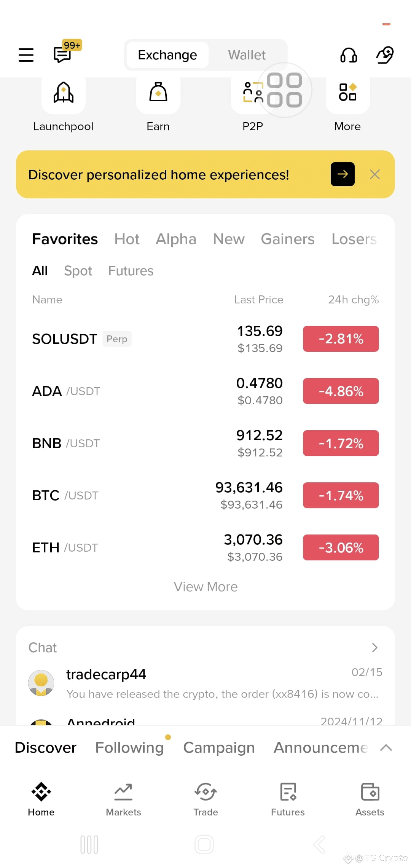Screen dimensions: 411x868
Task: Open the More services icon
Action: [347, 93]
